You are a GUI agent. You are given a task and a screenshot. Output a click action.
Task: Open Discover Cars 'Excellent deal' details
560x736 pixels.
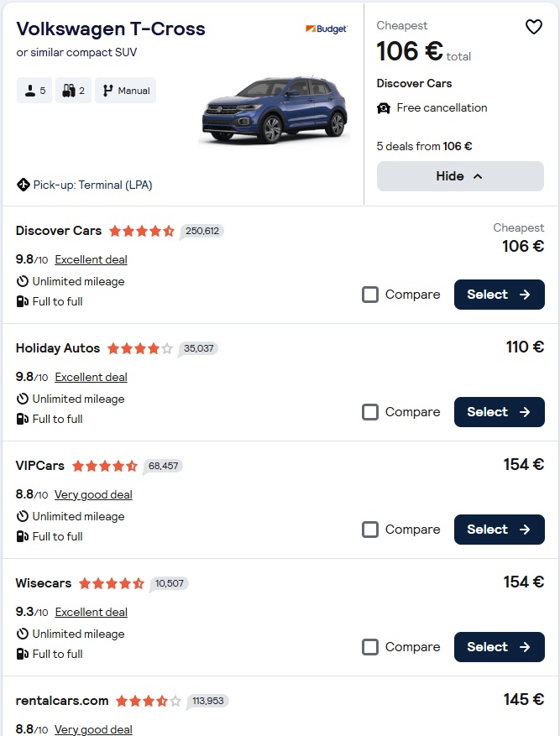(x=91, y=259)
